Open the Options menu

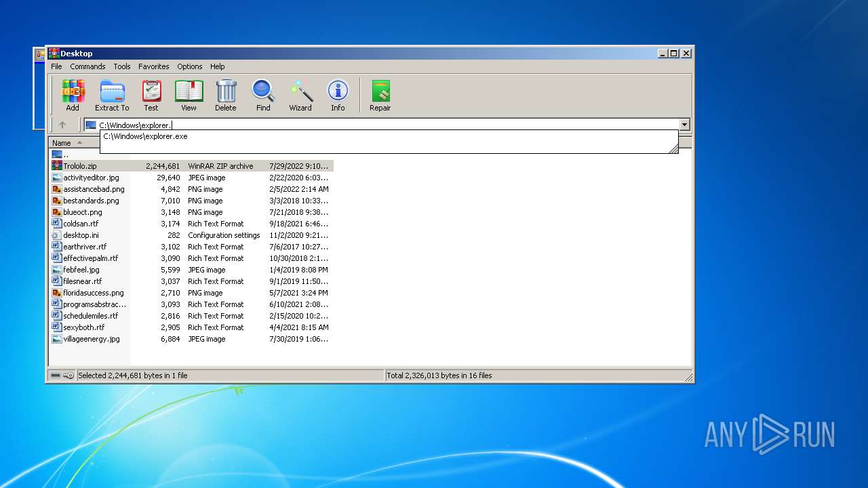(x=190, y=66)
